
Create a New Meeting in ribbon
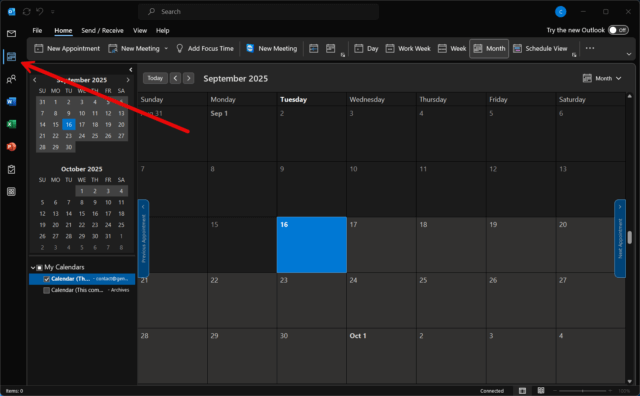point(134,49)
